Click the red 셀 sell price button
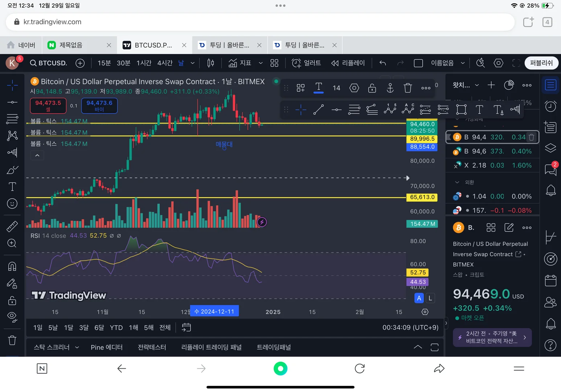Screen dimensions: 561x392 click(48, 106)
